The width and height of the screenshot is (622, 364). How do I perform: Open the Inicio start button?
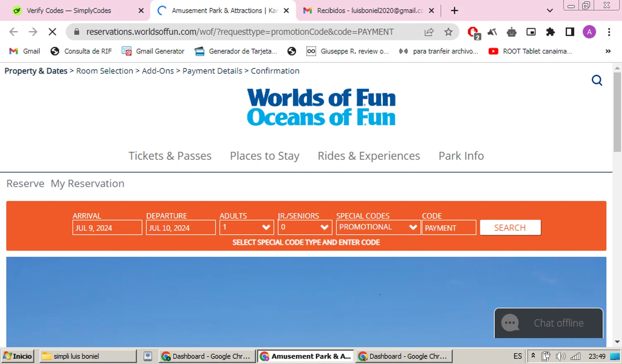(17, 356)
